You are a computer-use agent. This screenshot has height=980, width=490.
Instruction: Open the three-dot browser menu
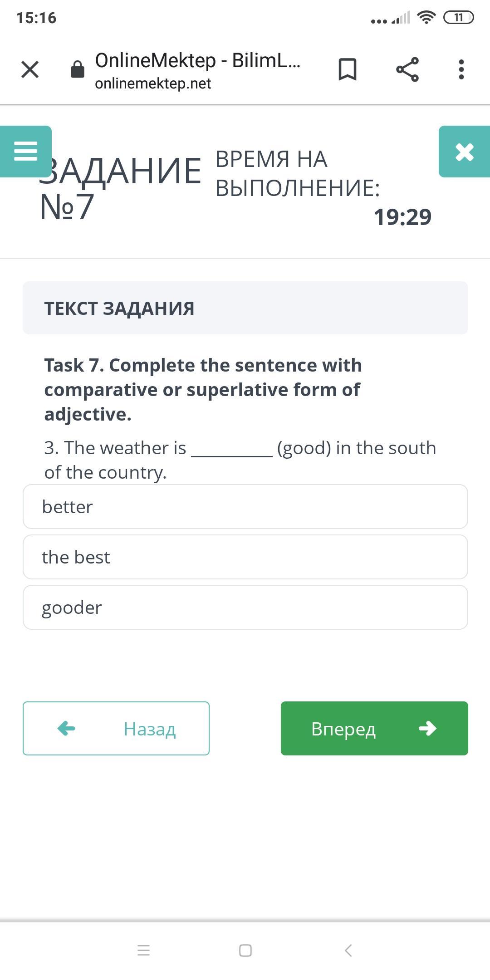point(461,69)
